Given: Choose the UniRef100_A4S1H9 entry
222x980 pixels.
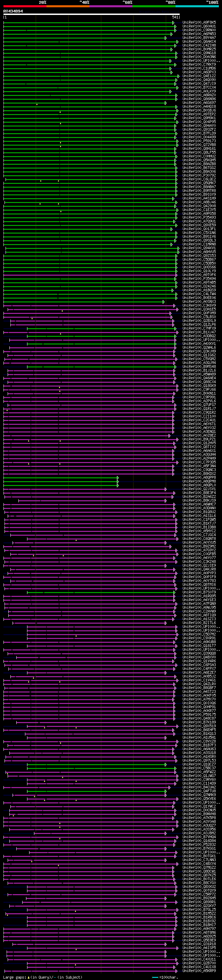Looking at the screenshot, I should (199, 198).
